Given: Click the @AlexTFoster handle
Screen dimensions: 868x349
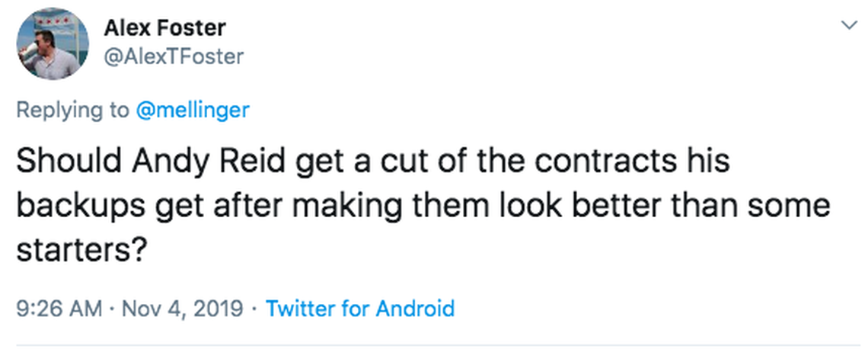Looking at the screenshot, I should click(x=174, y=56).
